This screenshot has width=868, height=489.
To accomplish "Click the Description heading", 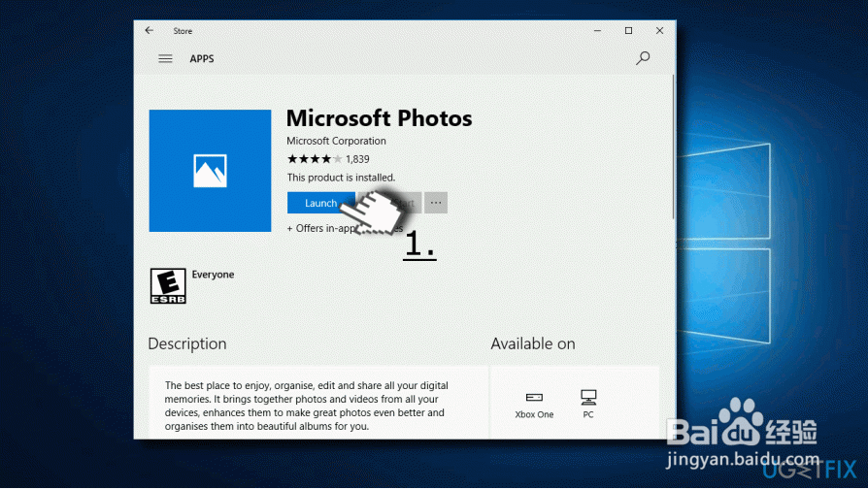I will point(187,344).
